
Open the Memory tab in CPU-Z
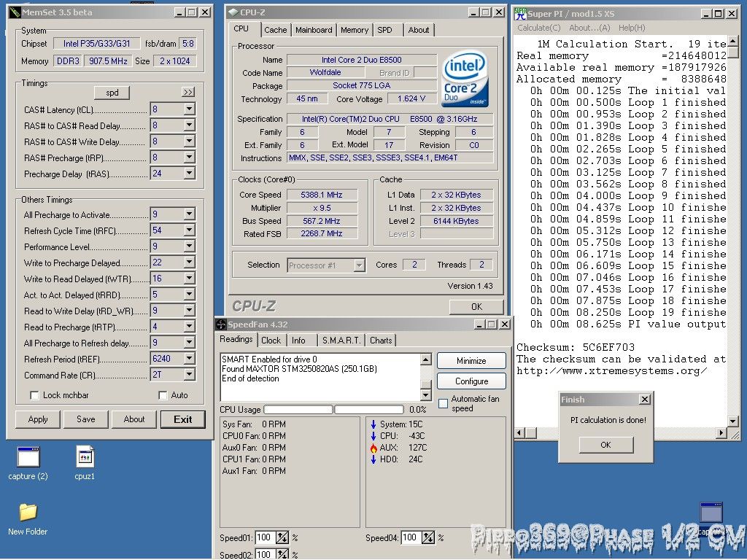(x=355, y=30)
